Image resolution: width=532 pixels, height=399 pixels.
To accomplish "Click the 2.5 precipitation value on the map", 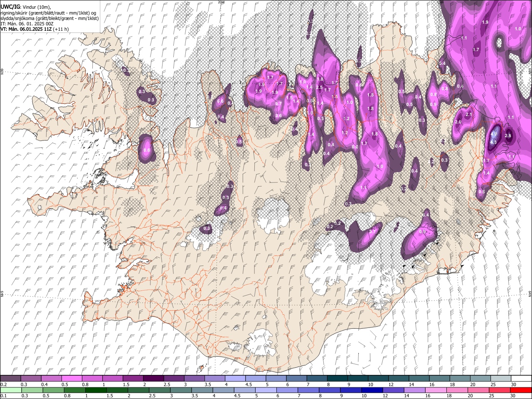I will click(319, 87).
